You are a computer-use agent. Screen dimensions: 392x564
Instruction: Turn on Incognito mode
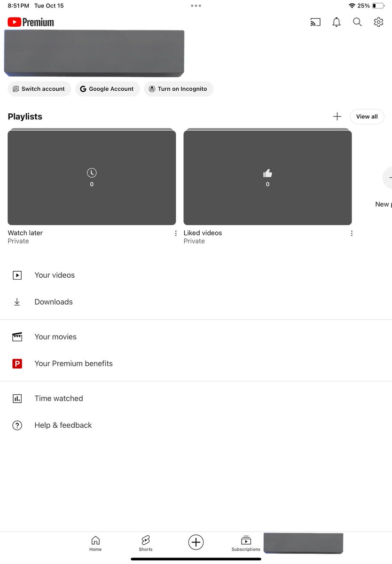pyautogui.click(x=179, y=89)
